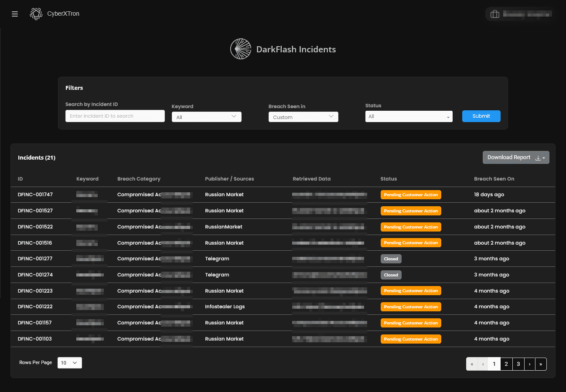
Task: Open the Keyword filter dropdown
Action: (x=206, y=116)
